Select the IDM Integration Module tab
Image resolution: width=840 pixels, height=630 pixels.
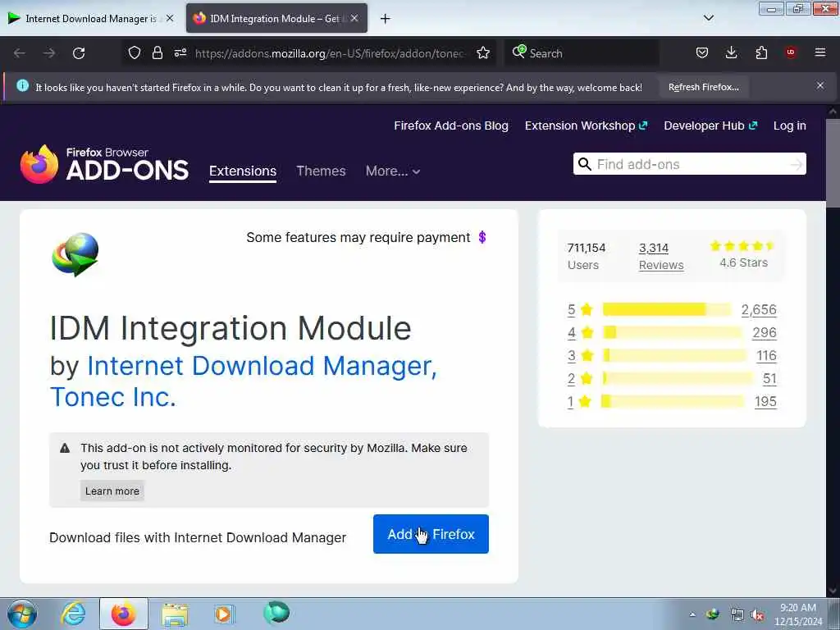(x=277, y=18)
